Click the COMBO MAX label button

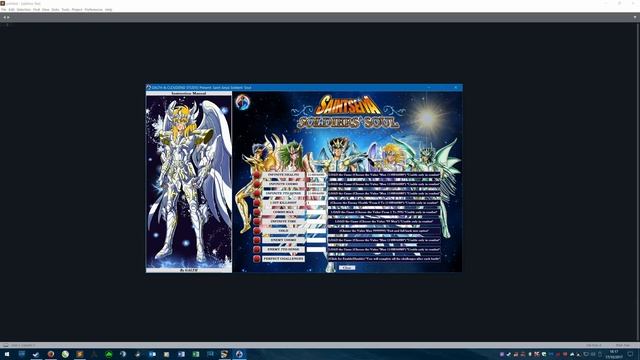(283, 212)
